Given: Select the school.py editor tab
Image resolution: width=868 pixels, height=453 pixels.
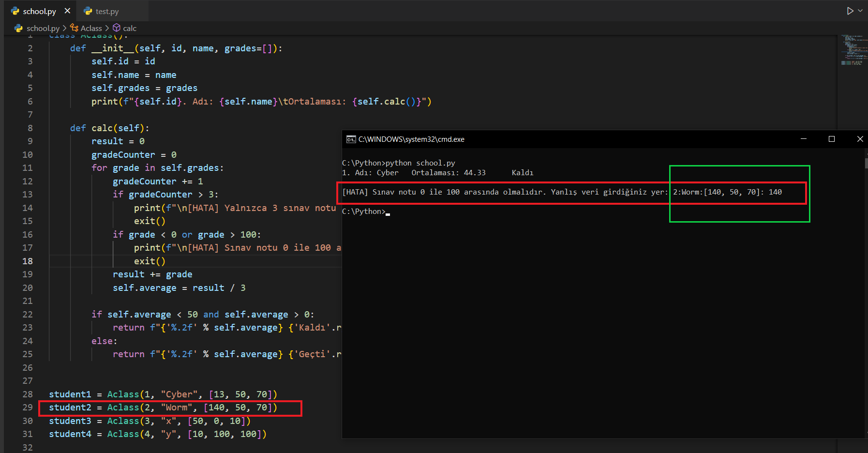Looking at the screenshot, I should pos(39,11).
